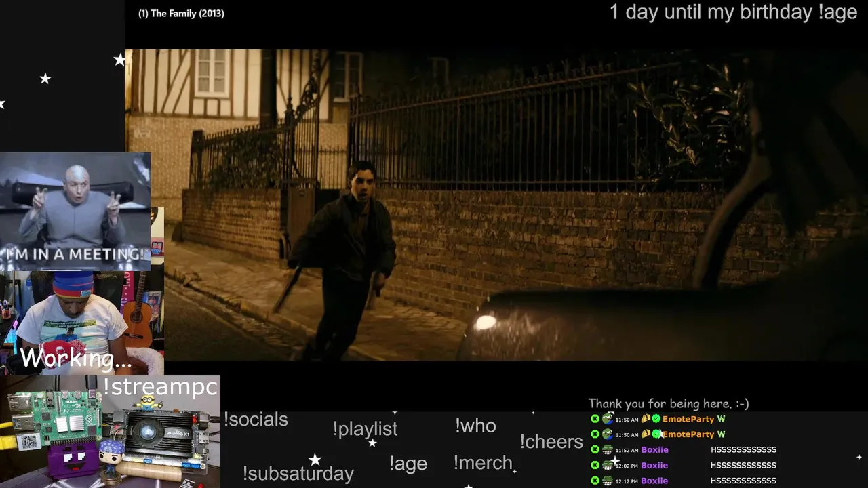868x488 pixels.
Task: Click the Raspberry Pi stream PC photo
Action: point(110,432)
